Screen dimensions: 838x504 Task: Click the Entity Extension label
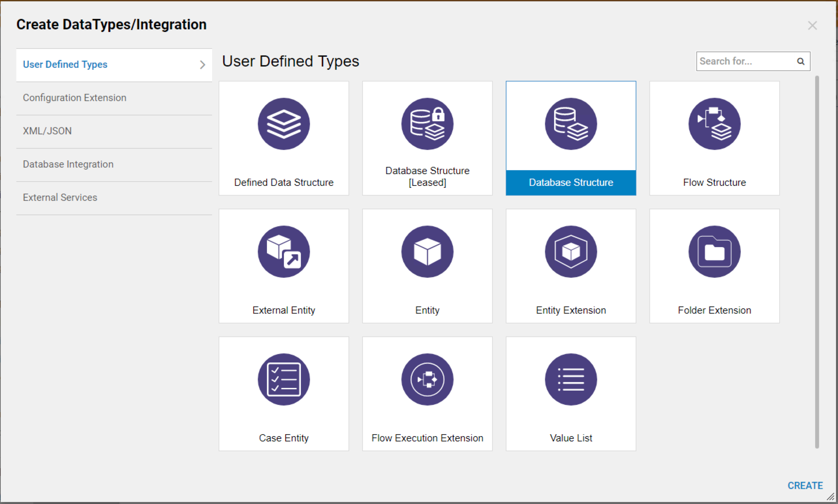coord(571,310)
